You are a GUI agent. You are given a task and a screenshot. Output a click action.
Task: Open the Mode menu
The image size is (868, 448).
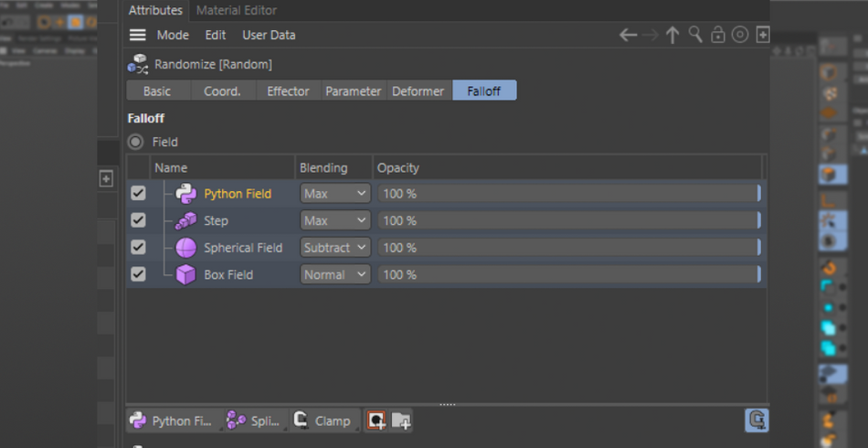point(173,35)
